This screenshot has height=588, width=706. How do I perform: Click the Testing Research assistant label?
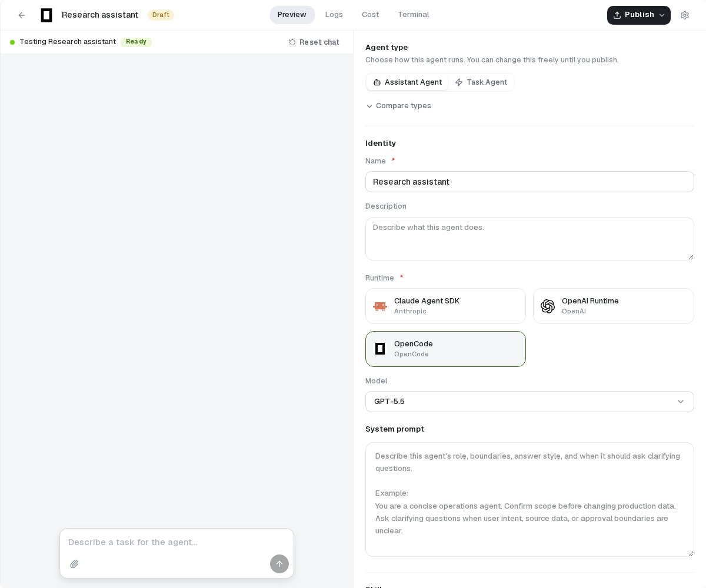point(68,42)
